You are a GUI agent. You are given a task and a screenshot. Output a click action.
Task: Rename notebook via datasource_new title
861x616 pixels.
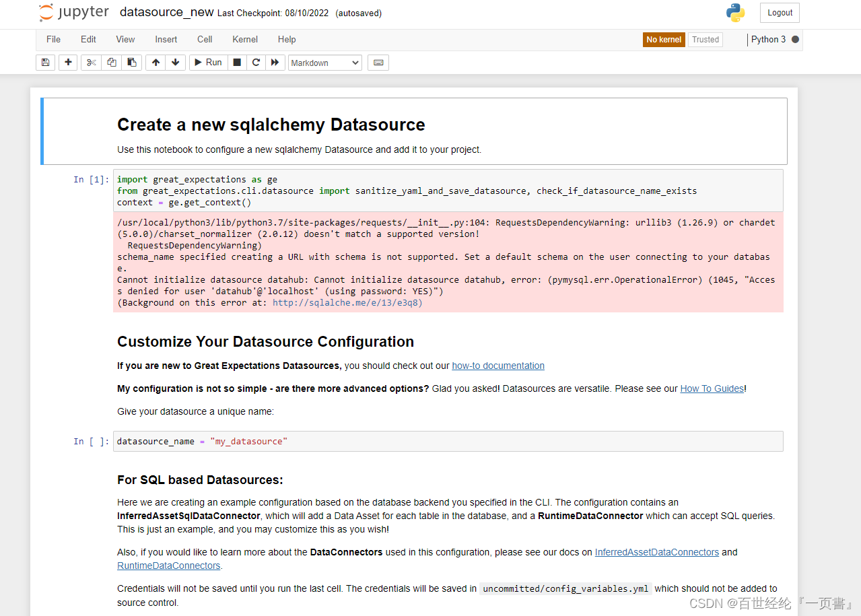tap(166, 12)
